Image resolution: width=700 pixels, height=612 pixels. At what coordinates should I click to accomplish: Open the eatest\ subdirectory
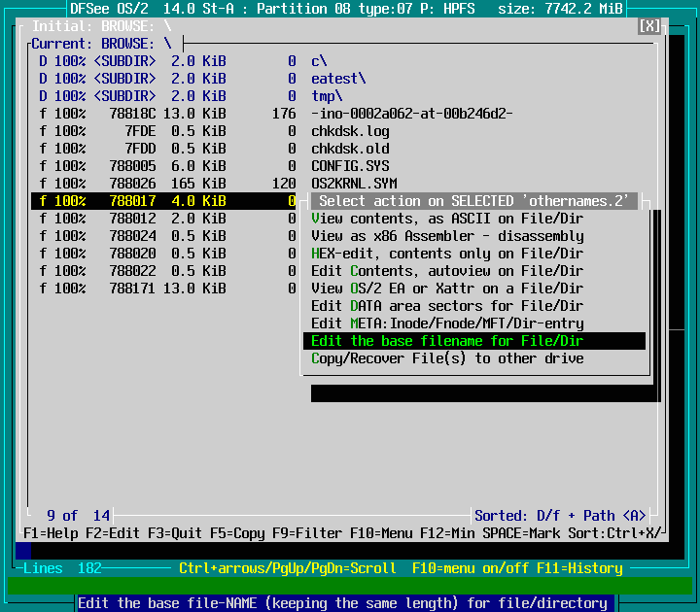click(338, 79)
